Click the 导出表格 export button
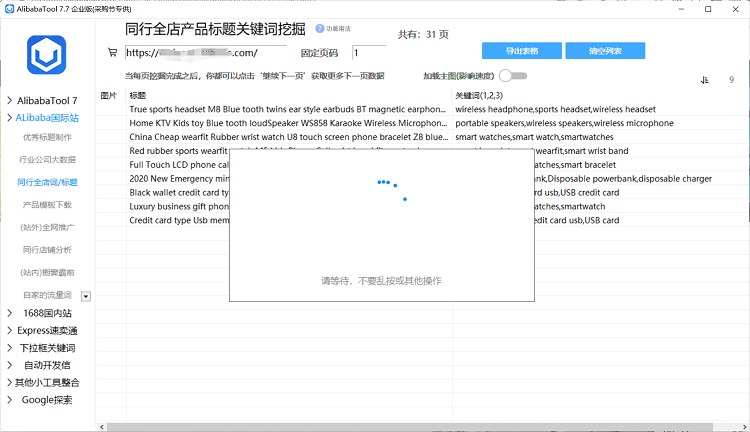750x432 pixels. coord(522,51)
